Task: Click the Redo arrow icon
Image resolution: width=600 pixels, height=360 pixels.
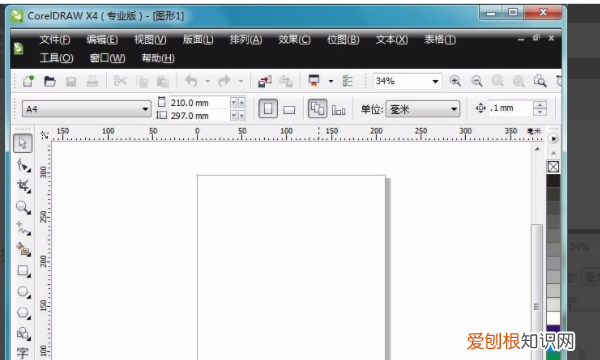Action: pyautogui.click(x=224, y=81)
